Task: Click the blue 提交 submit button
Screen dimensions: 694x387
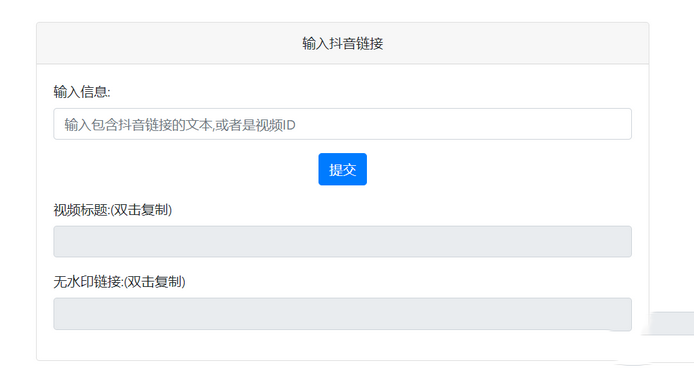Action: coord(342,169)
